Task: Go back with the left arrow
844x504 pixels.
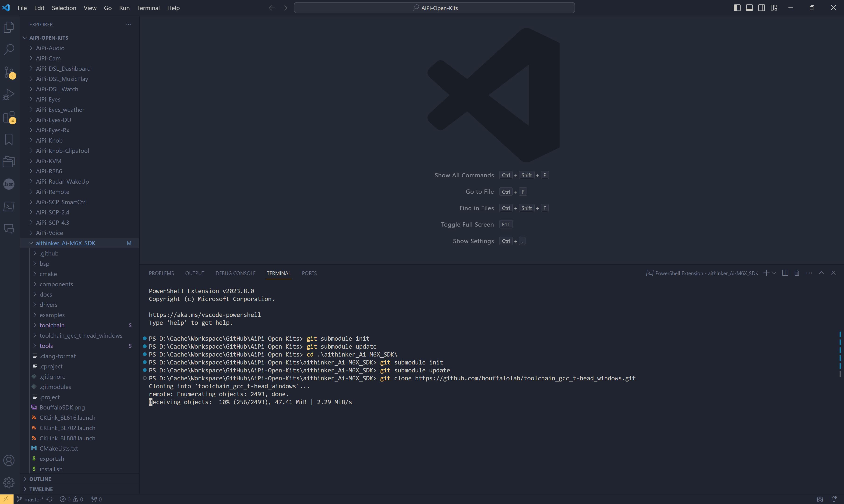Action: click(x=272, y=8)
